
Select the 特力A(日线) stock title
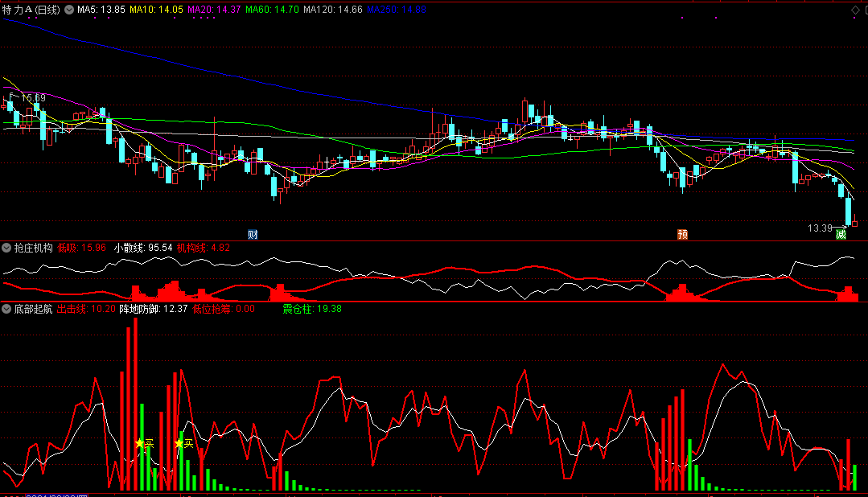pyautogui.click(x=31, y=10)
